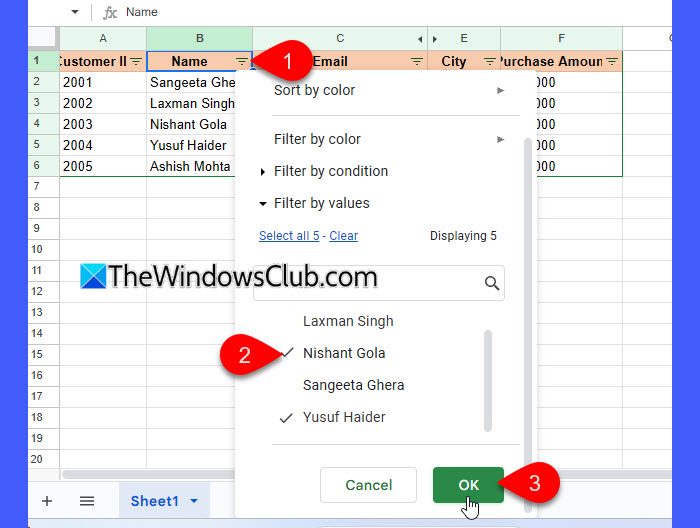Select column F header
Image resolution: width=700 pixels, height=528 pixels.
(x=561, y=38)
